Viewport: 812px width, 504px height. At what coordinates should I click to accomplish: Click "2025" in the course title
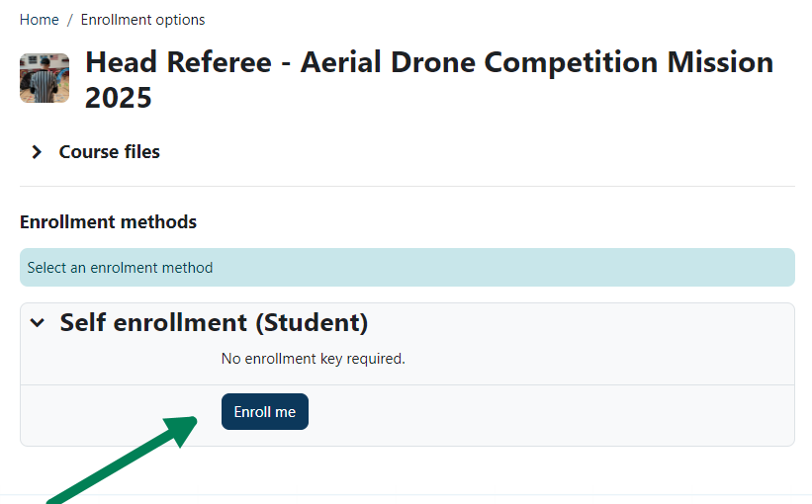coord(118,98)
